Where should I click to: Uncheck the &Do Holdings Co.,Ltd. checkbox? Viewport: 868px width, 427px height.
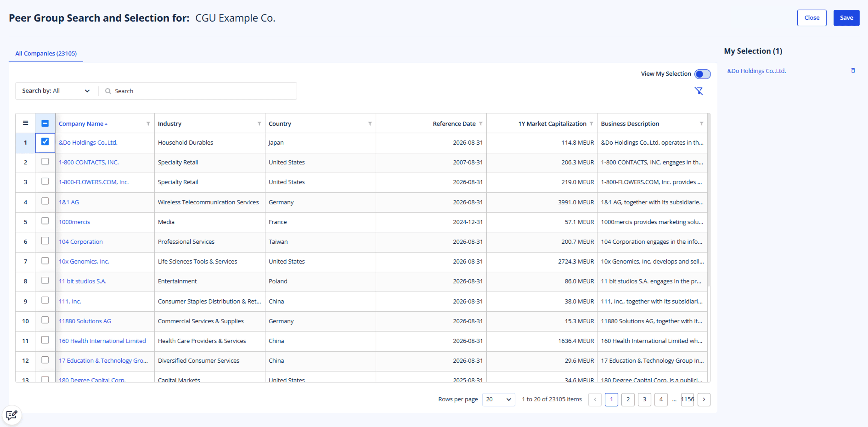[45, 142]
